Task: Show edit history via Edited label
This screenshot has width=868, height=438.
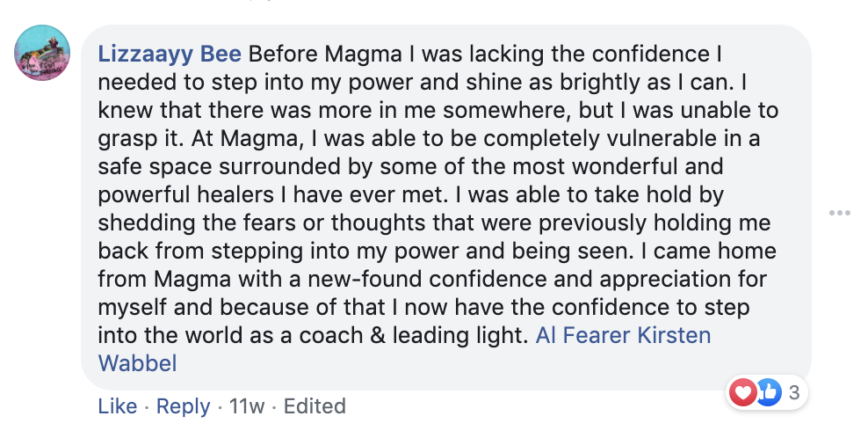Action: pyautogui.click(x=315, y=406)
